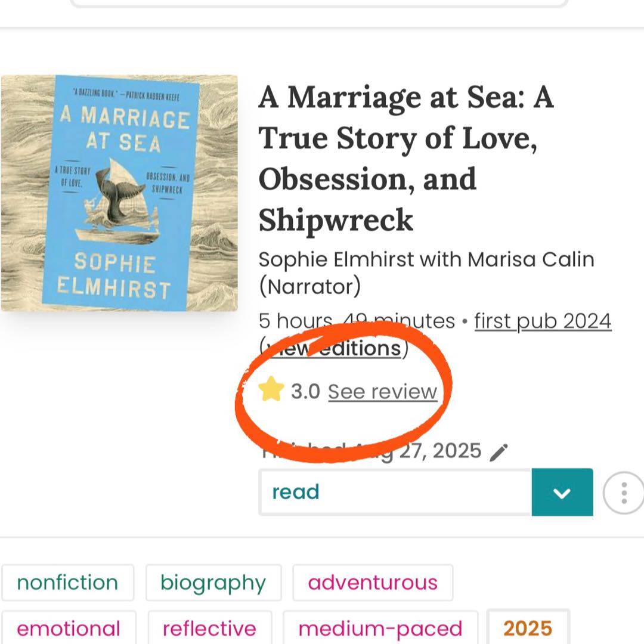Open narrator Marisa Calin's page

pos(531,259)
